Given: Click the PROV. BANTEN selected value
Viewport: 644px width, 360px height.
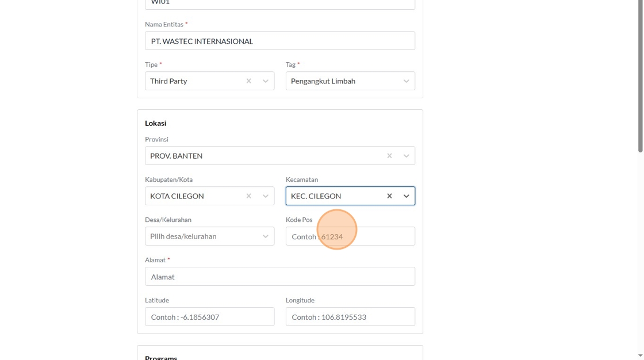Looking at the screenshot, I should tap(177, 156).
